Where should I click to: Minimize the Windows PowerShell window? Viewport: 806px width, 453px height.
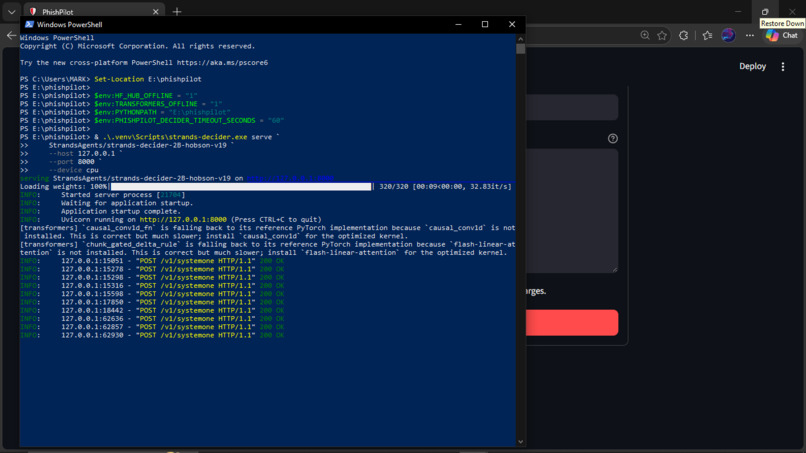[x=458, y=24]
